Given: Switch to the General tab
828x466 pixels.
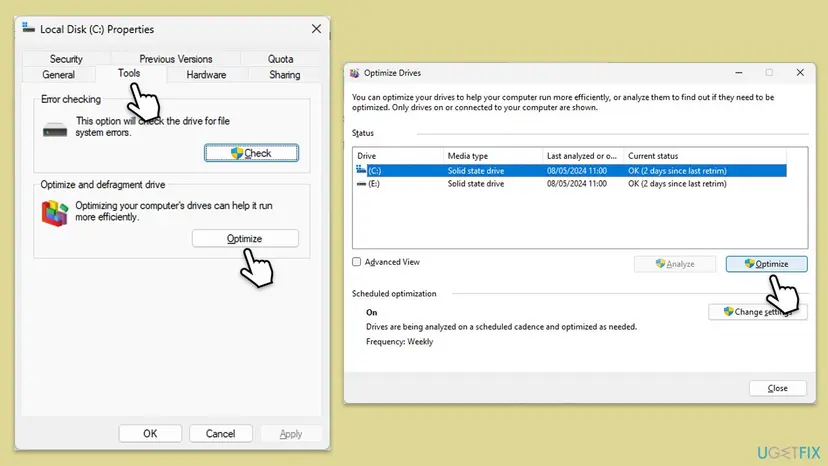Looking at the screenshot, I should point(59,74).
